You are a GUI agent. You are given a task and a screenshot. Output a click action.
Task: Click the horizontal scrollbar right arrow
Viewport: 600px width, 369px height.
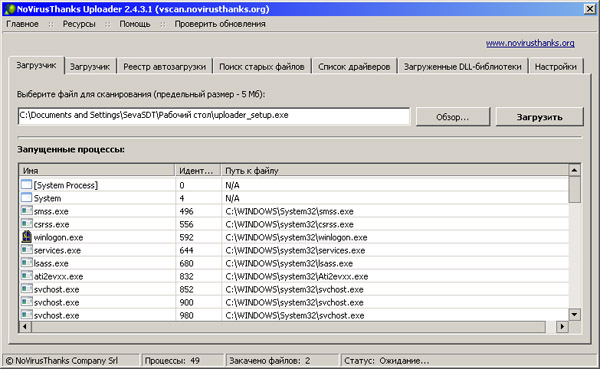tap(562, 327)
